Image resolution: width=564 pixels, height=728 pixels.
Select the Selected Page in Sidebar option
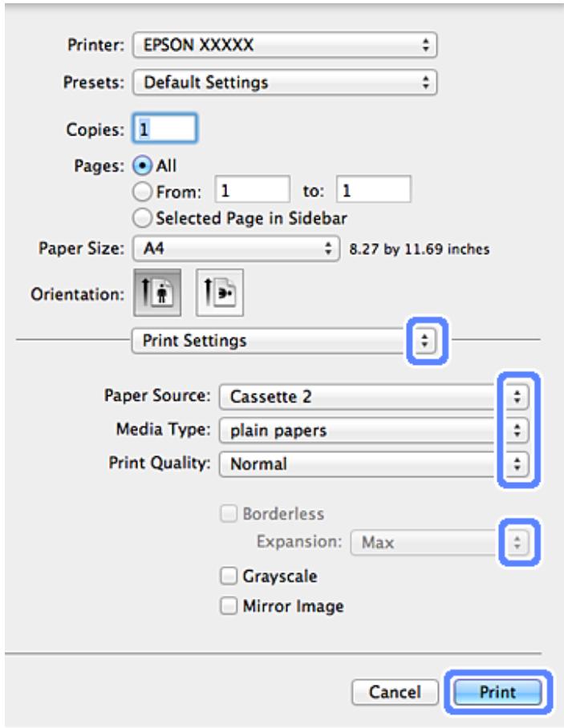[x=144, y=217]
